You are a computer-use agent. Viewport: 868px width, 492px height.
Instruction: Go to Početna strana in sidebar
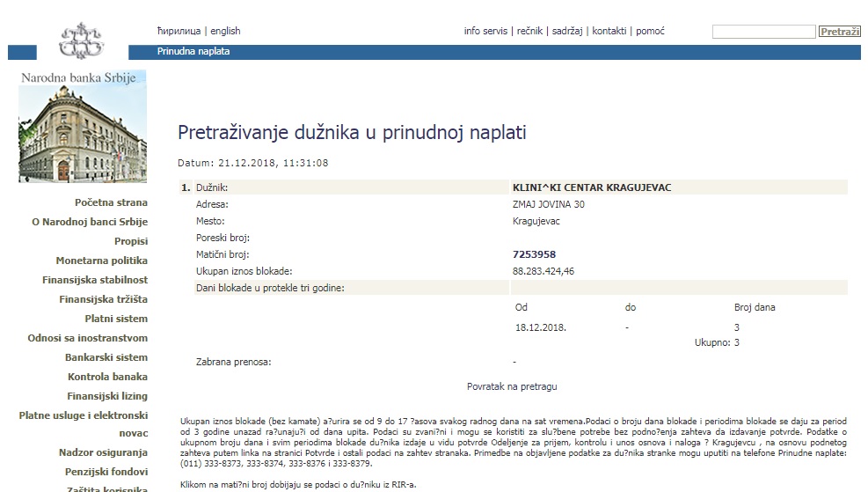pos(111,202)
